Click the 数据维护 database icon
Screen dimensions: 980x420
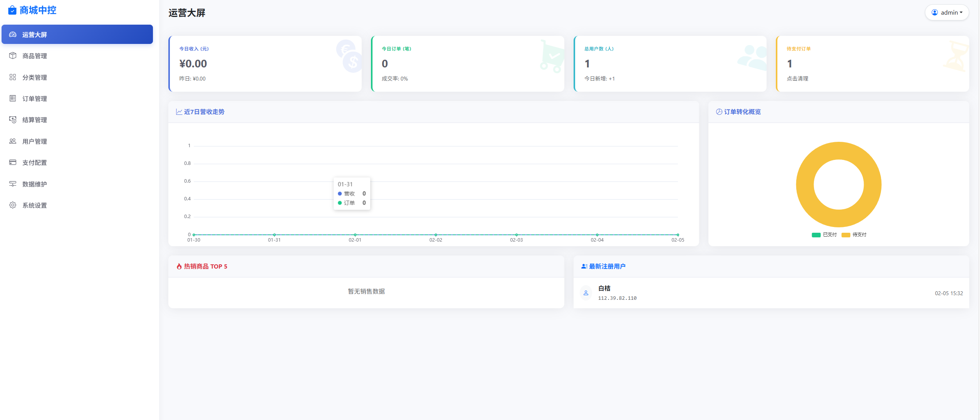pyautogui.click(x=13, y=184)
